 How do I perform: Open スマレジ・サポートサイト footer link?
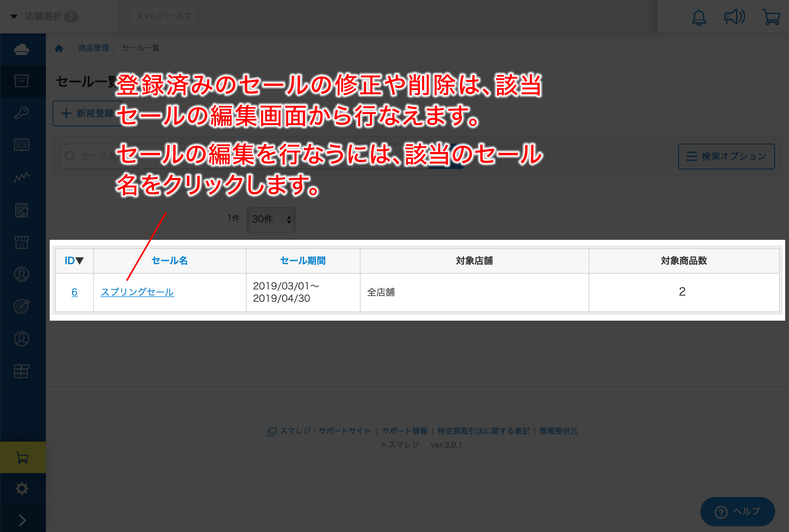[325, 431]
